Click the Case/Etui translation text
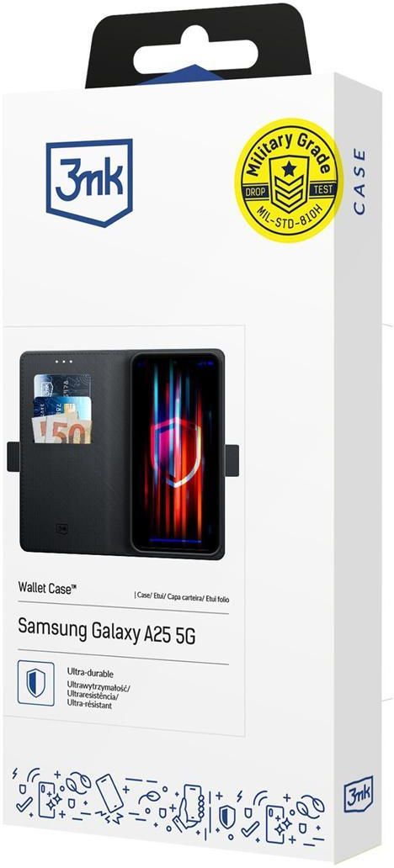394x868 pixels. click(x=182, y=598)
